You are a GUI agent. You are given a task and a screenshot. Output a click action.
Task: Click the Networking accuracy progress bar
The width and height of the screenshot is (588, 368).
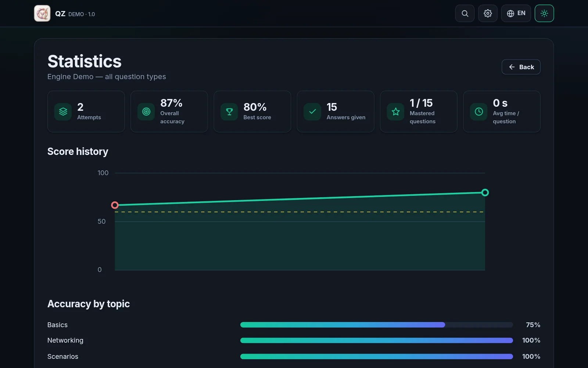377,340
